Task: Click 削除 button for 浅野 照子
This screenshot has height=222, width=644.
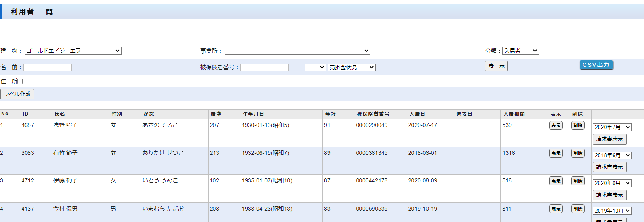Action: tap(578, 126)
